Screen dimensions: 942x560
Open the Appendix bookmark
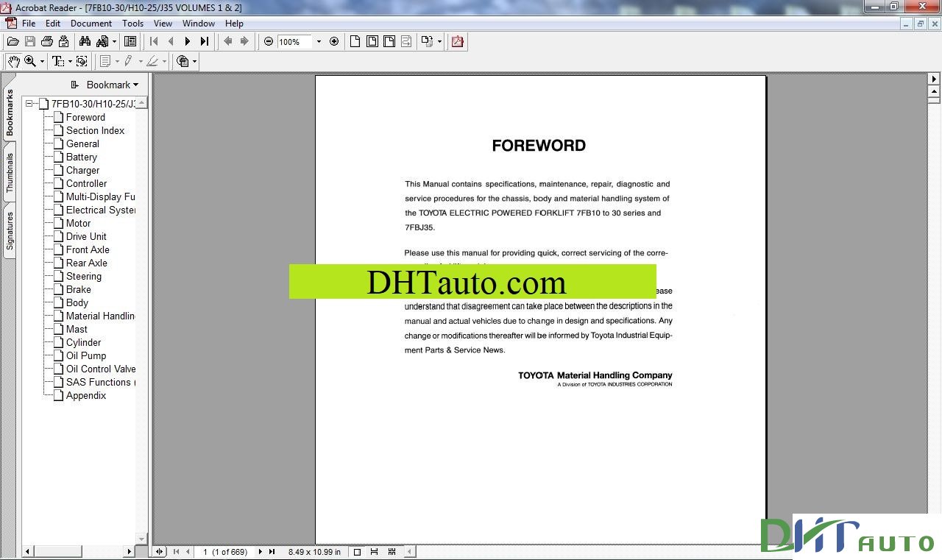coord(86,395)
